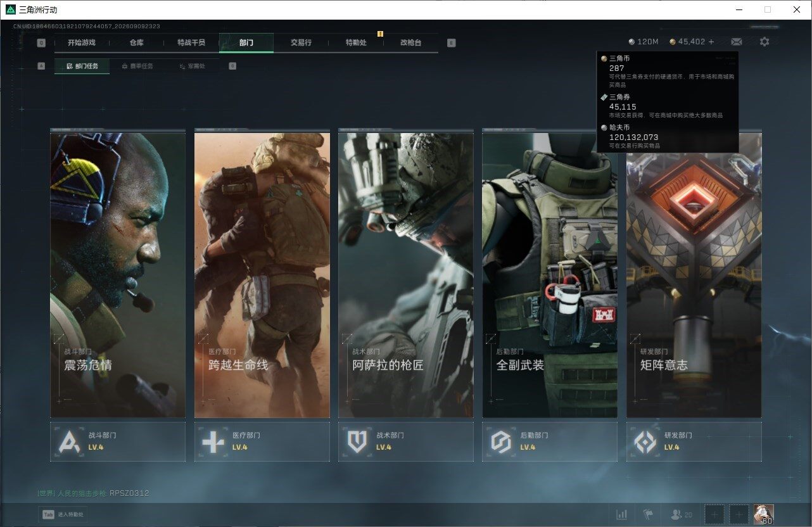Click the 45,402 gold coin balance
The image size is (812, 527).
tap(687, 42)
